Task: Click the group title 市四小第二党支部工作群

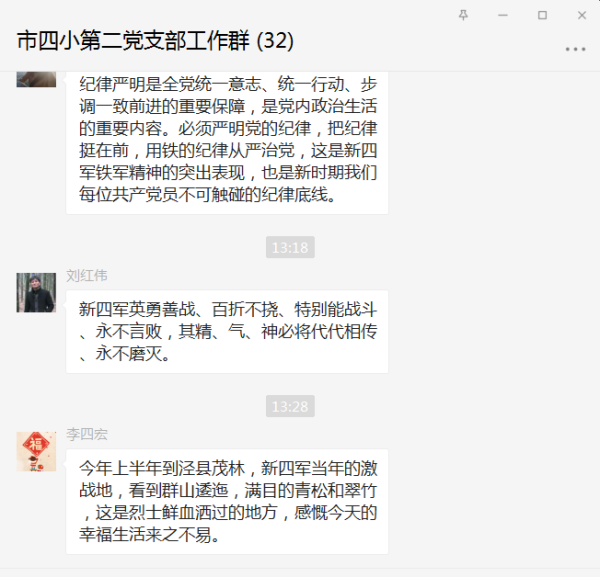Action: tap(134, 41)
